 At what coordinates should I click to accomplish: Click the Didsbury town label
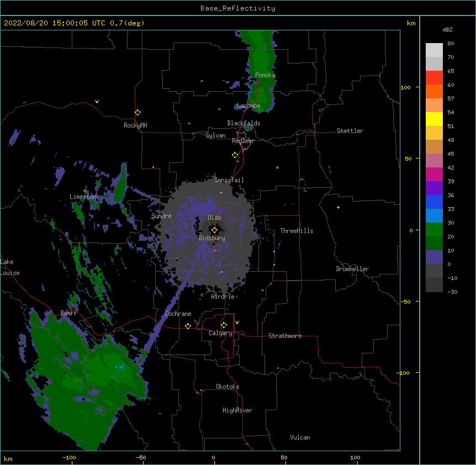(x=212, y=238)
